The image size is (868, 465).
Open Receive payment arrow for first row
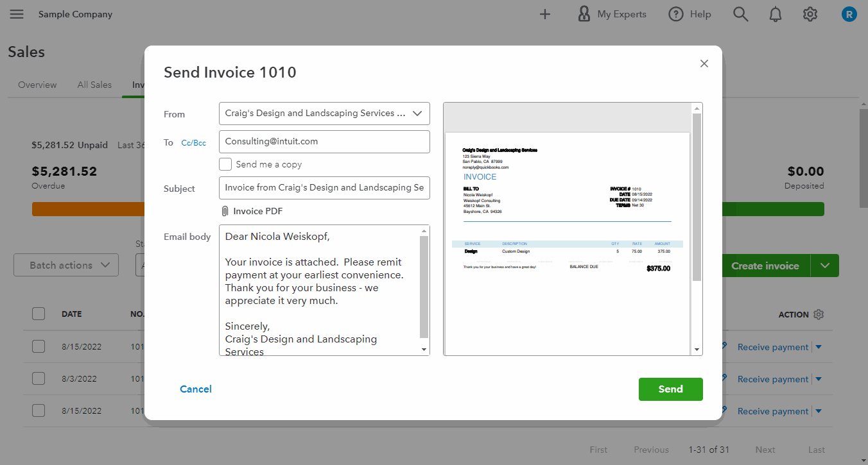coord(819,347)
